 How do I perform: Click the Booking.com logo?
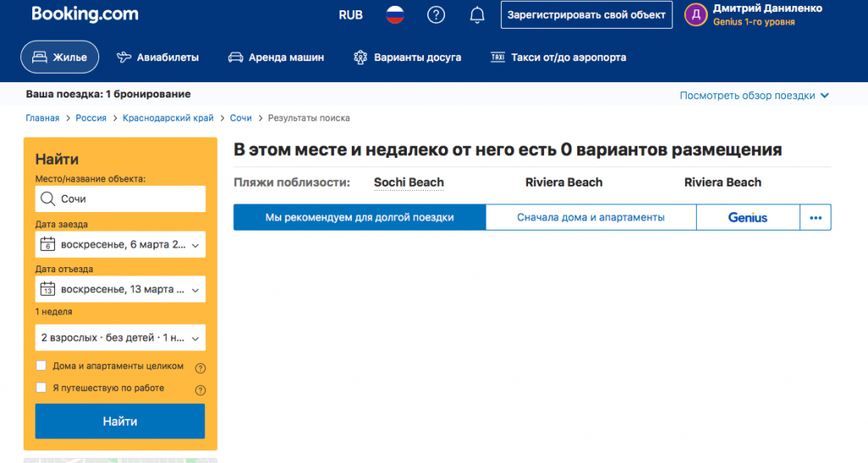coord(85,14)
